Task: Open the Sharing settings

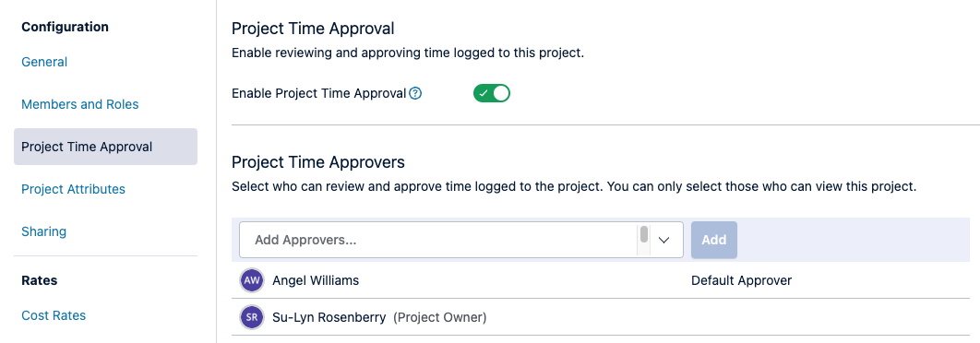Action: [x=43, y=231]
